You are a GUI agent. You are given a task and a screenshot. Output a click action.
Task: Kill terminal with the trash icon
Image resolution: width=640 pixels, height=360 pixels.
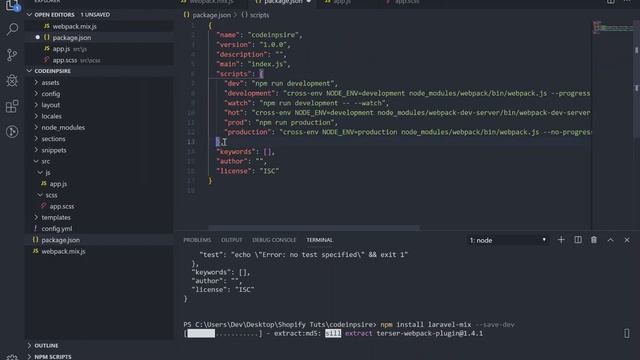click(594, 240)
